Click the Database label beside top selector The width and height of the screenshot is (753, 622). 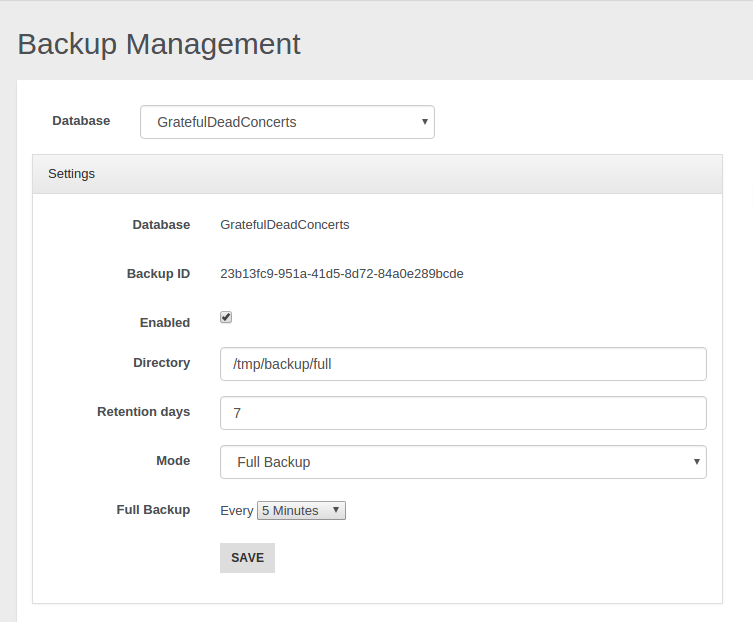point(81,121)
